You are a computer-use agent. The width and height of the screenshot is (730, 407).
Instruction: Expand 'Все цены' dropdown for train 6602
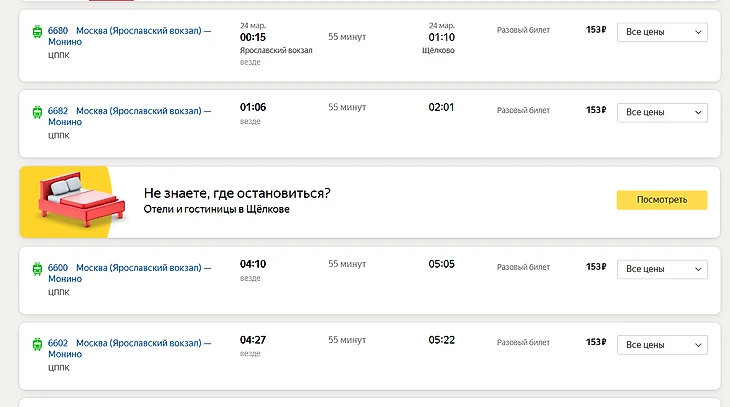point(662,345)
